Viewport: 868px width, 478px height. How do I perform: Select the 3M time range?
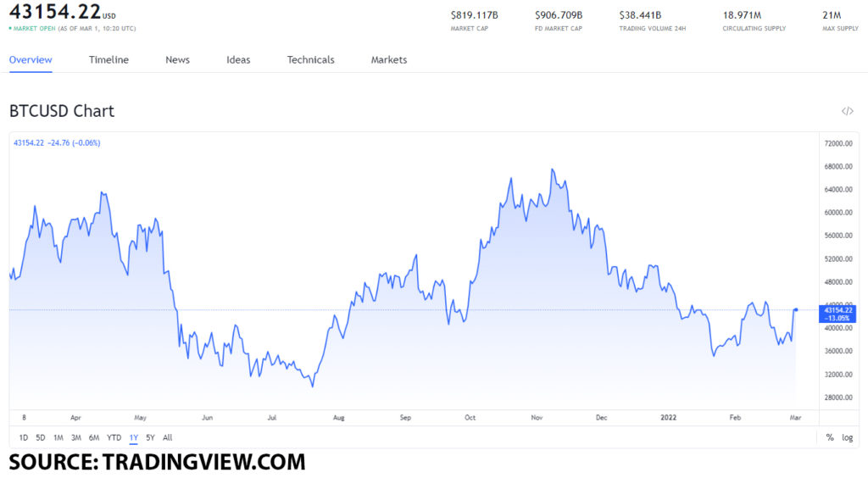[75, 437]
